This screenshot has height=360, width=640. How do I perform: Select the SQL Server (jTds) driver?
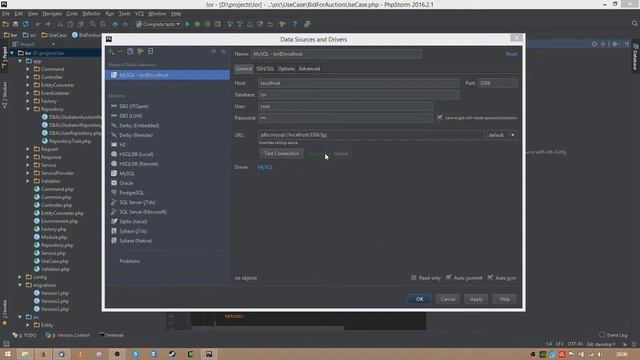[x=137, y=202]
